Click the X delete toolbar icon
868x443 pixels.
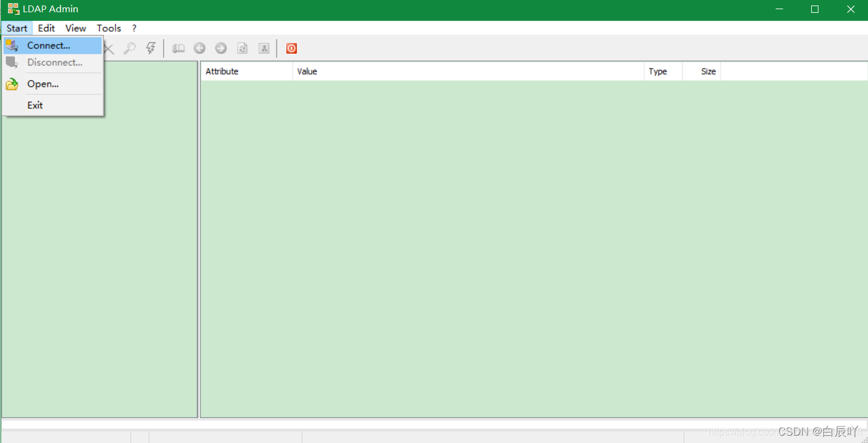coord(109,49)
